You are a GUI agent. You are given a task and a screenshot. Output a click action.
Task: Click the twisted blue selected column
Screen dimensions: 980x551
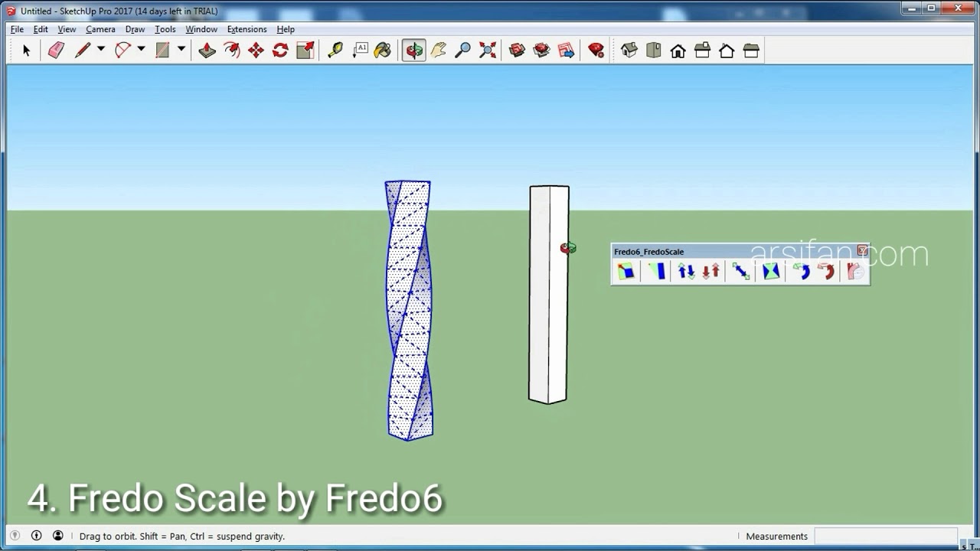pos(409,310)
